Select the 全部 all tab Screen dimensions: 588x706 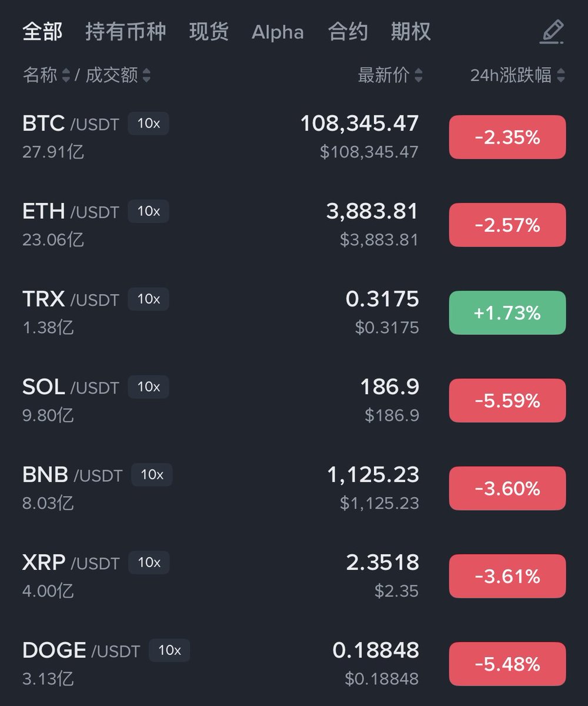pos(42,32)
